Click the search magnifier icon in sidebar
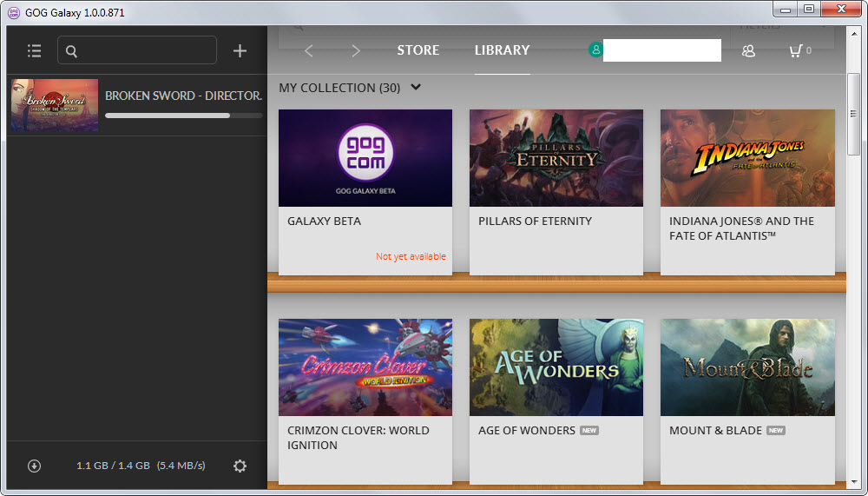Screen dimensions: 868x496 [71, 51]
